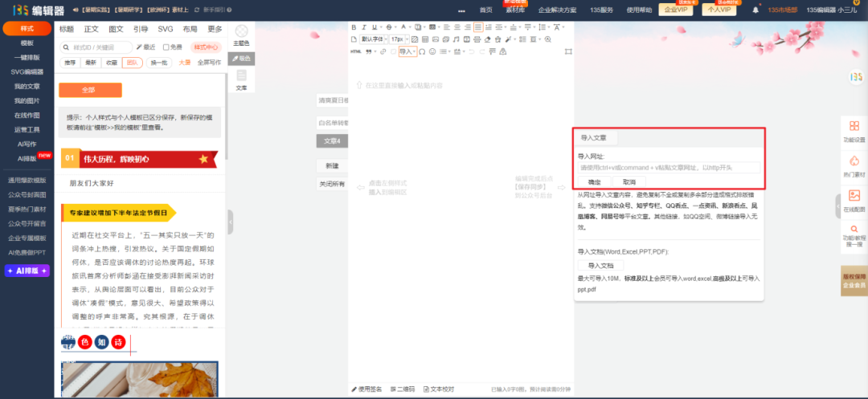Open the 正文 style tab
Screen dimensions: 868x399
click(92, 29)
